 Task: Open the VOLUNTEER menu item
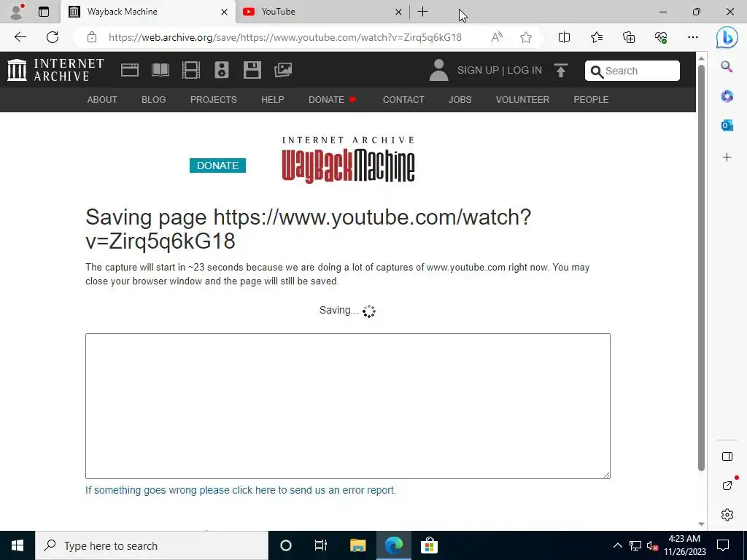[x=522, y=99]
